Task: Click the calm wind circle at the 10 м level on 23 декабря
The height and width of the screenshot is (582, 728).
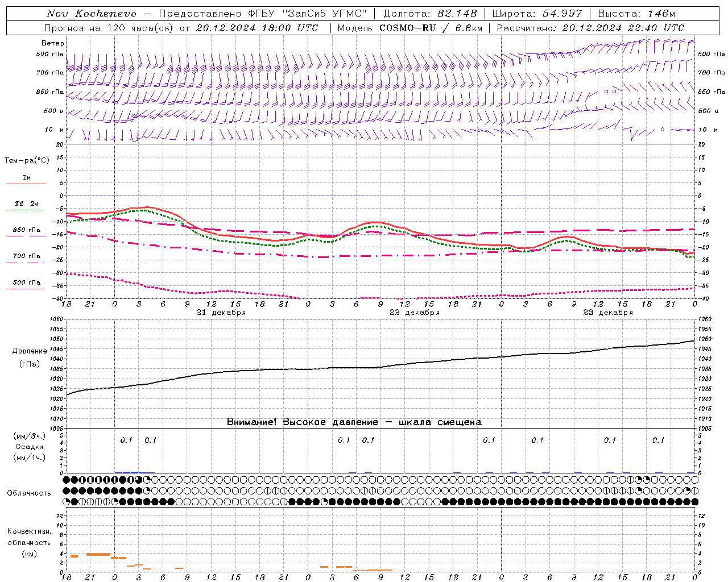Action: [662, 129]
